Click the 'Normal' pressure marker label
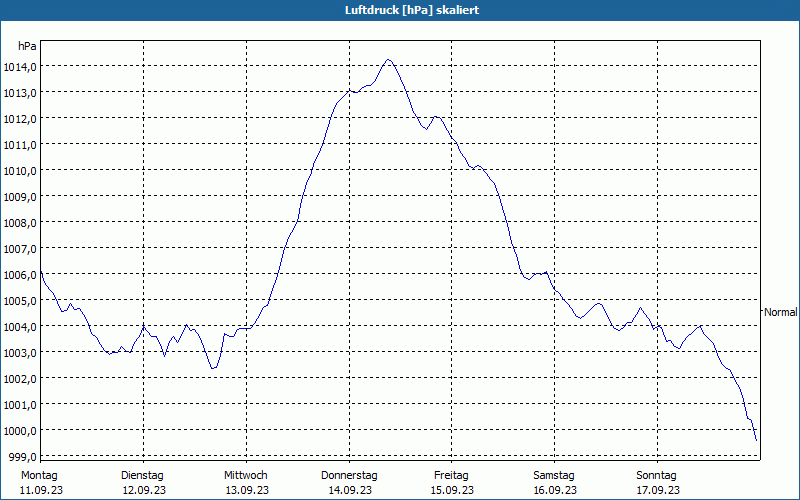 pos(780,312)
